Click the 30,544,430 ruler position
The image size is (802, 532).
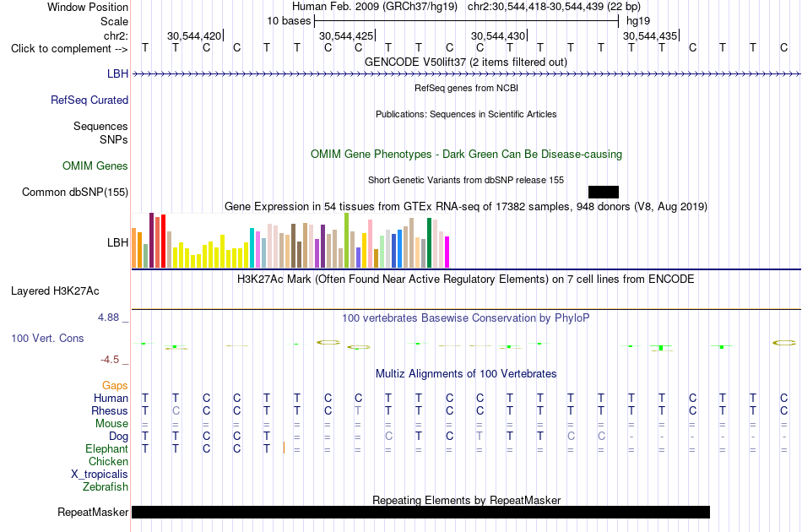click(498, 35)
